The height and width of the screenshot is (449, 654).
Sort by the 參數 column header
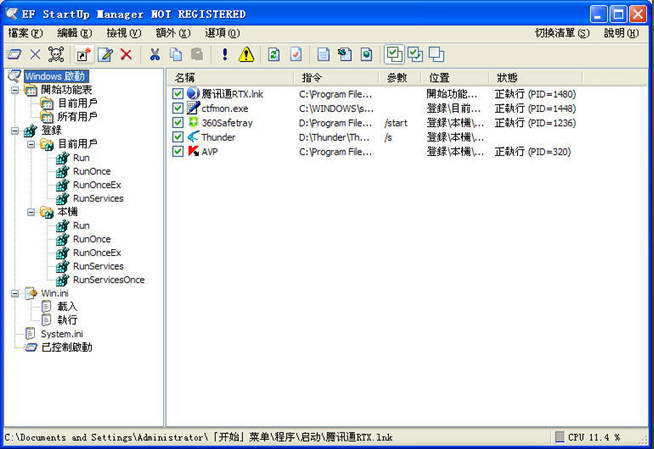[401, 78]
